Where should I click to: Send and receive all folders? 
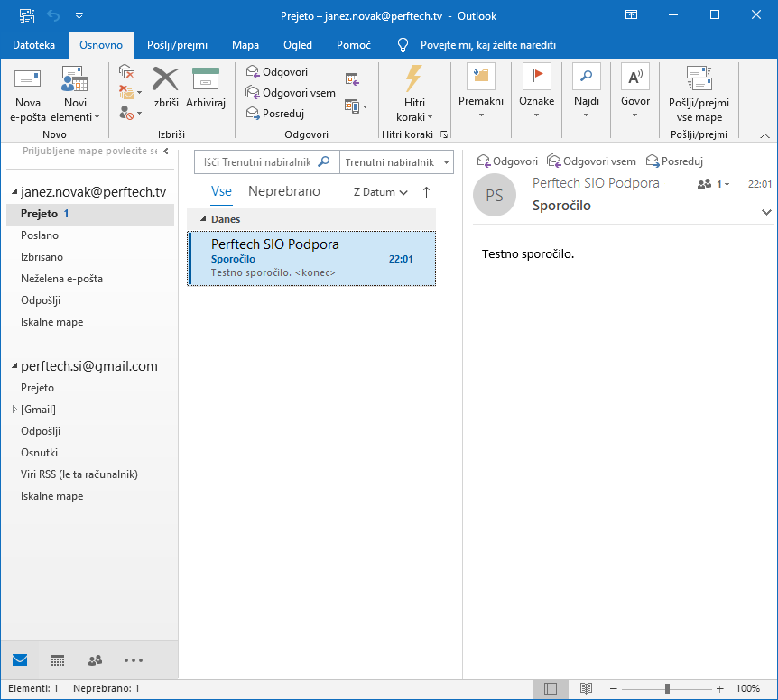point(699,96)
